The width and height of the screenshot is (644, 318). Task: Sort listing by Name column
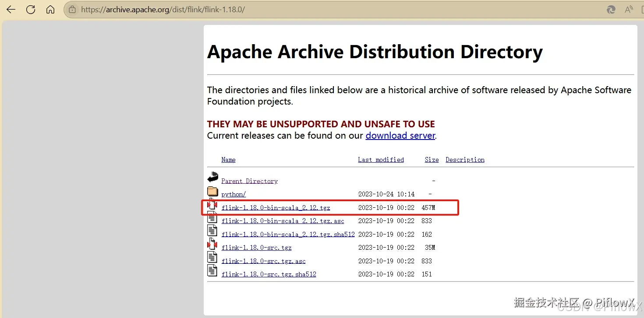tap(228, 160)
